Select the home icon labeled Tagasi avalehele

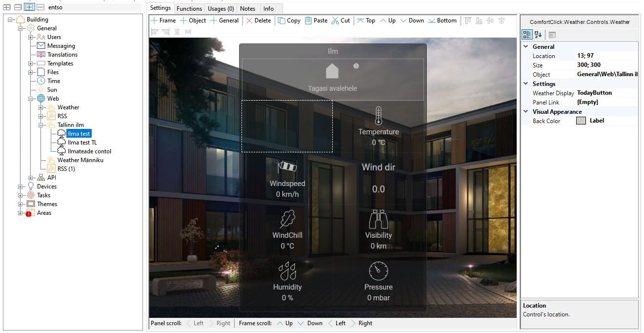coord(332,71)
